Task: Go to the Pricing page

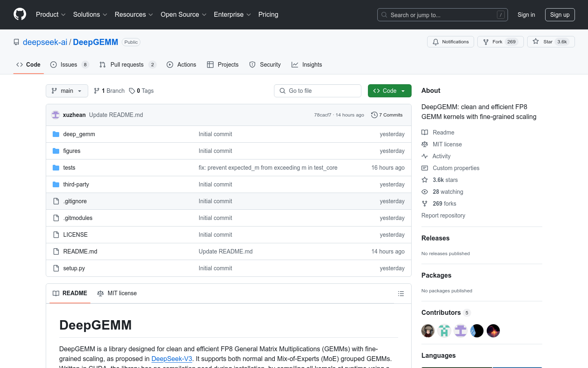Action: pos(268,14)
